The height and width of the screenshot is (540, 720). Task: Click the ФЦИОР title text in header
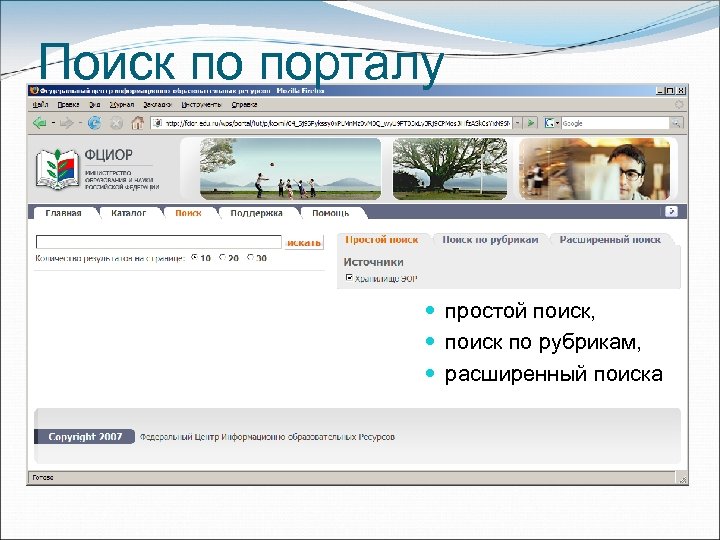click(108, 155)
